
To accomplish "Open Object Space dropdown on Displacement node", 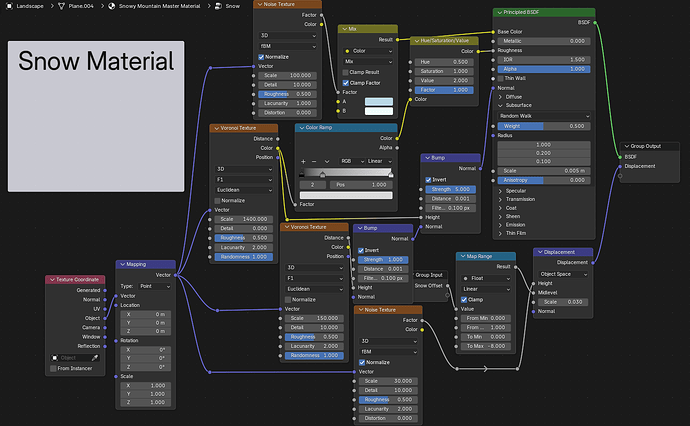I will point(563,274).
